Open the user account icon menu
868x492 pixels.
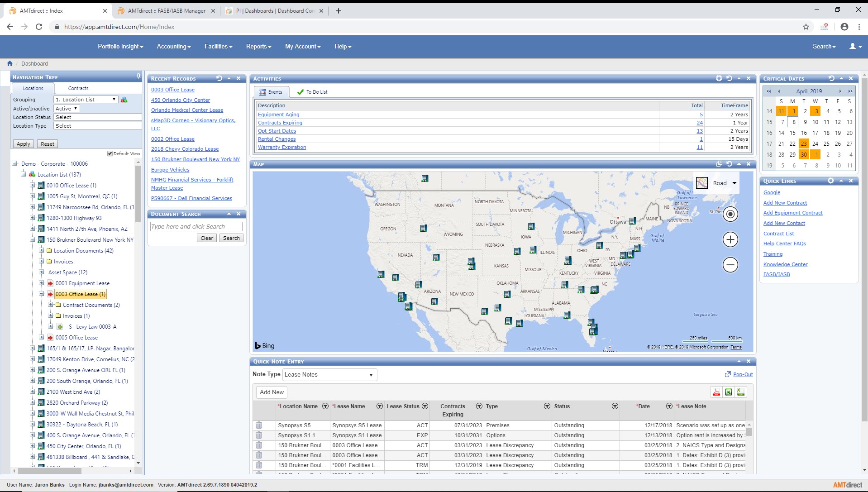click(x=855, y=46)
